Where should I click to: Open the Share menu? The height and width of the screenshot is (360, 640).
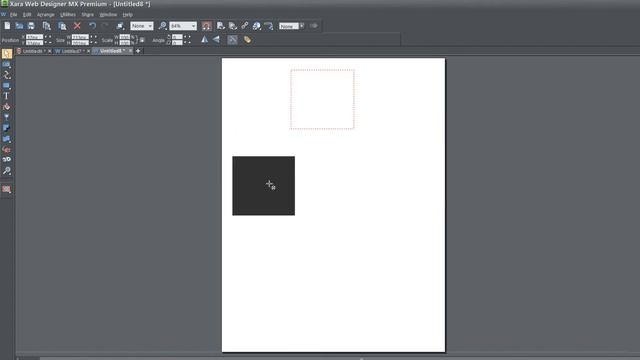(87, 14)
